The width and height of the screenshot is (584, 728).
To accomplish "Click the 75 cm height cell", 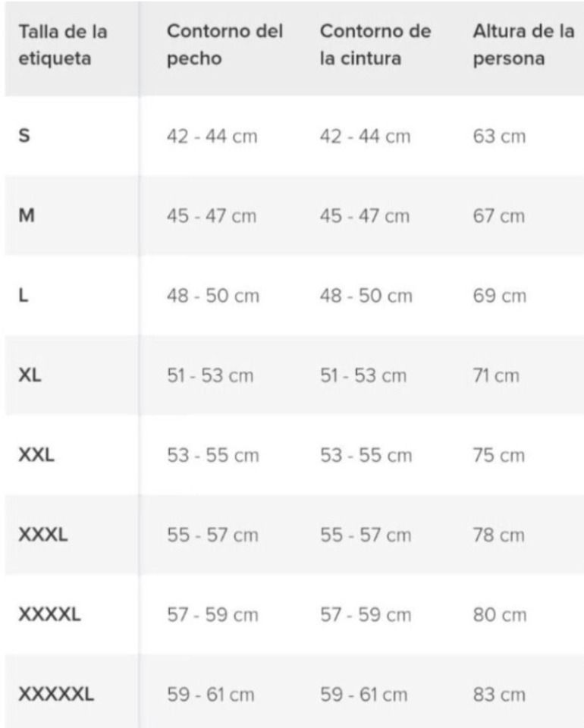I will point(498,456).
